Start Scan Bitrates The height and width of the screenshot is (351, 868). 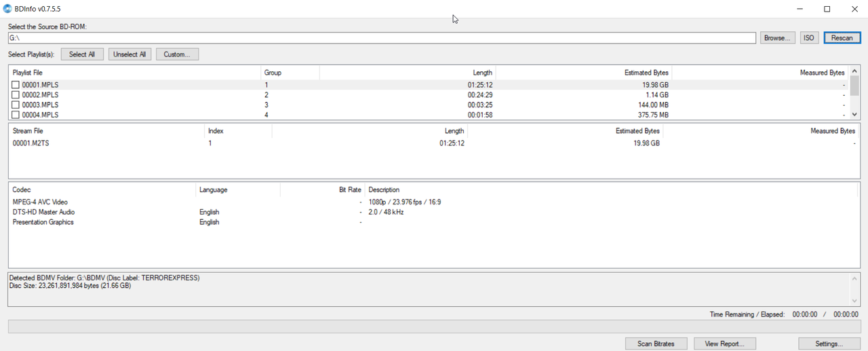(656, 344)
